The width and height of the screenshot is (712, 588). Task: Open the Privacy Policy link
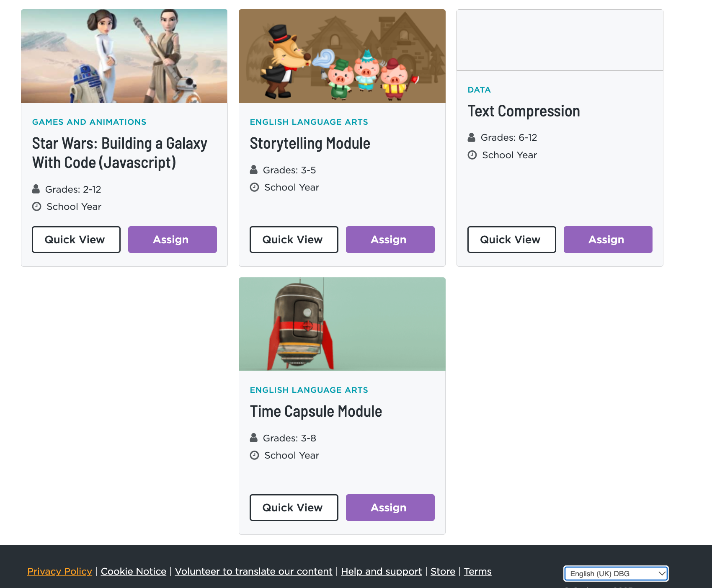click(59, 571)
